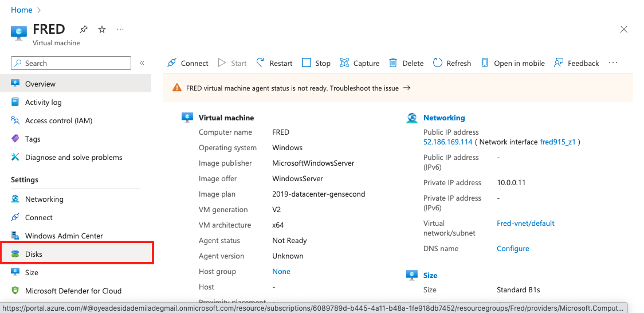This screenshot has height=313, width=644.
Task: Click the None link for Host group
Action: pos(281,272)
